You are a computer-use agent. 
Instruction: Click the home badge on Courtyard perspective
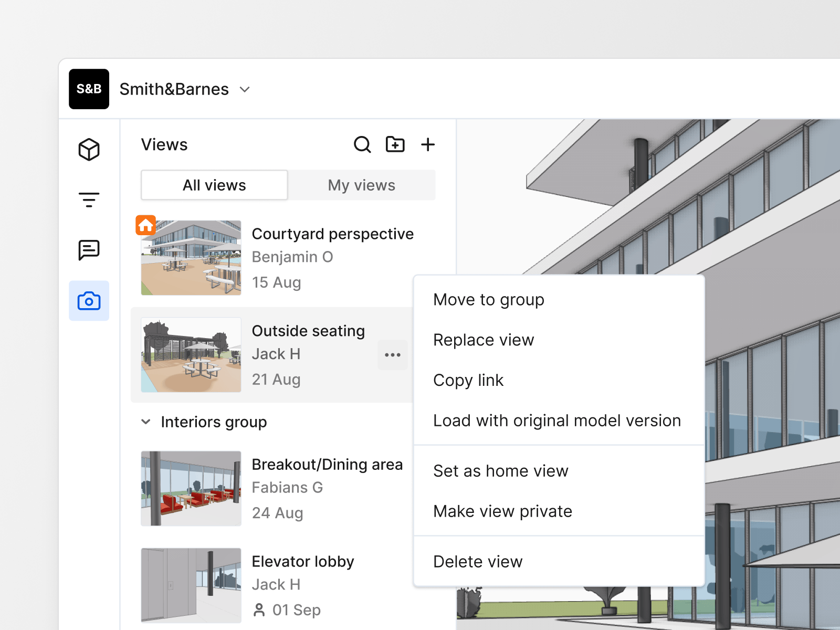click(146, 225)
